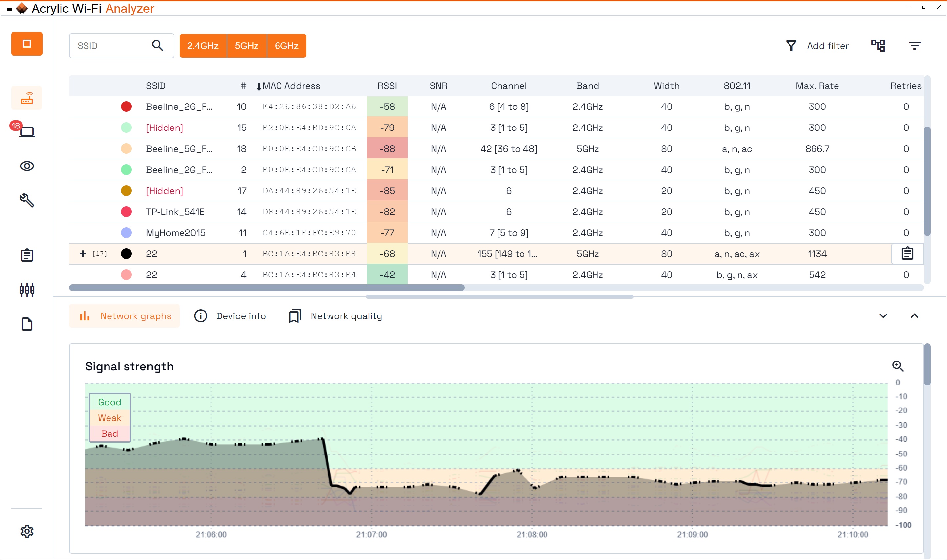This screenshot has height=560, width=947.
Task: Click the red swatch for Beeline_2G_F
Action: 126,107
